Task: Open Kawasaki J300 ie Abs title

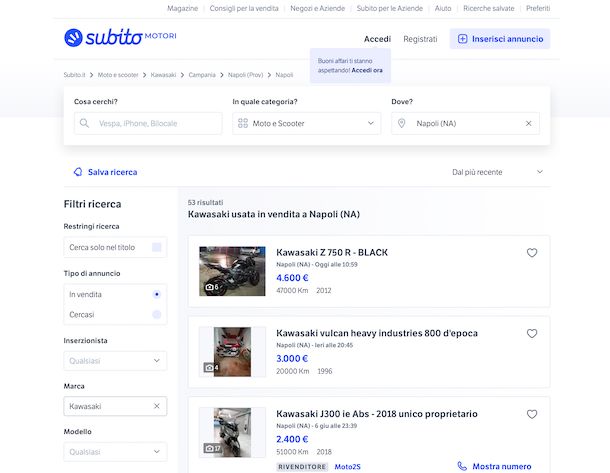Action: tap(377, 413)
